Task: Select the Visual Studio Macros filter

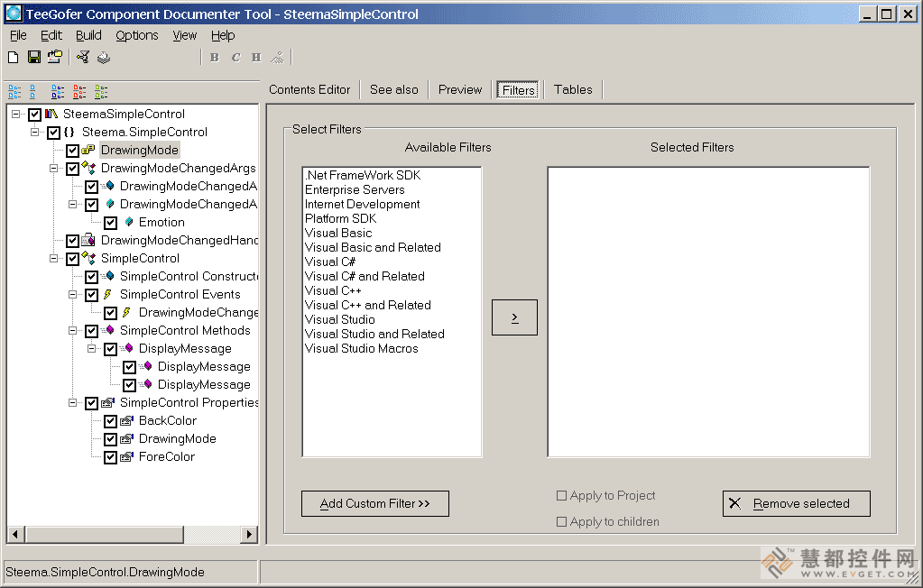Action: (362, 348)
